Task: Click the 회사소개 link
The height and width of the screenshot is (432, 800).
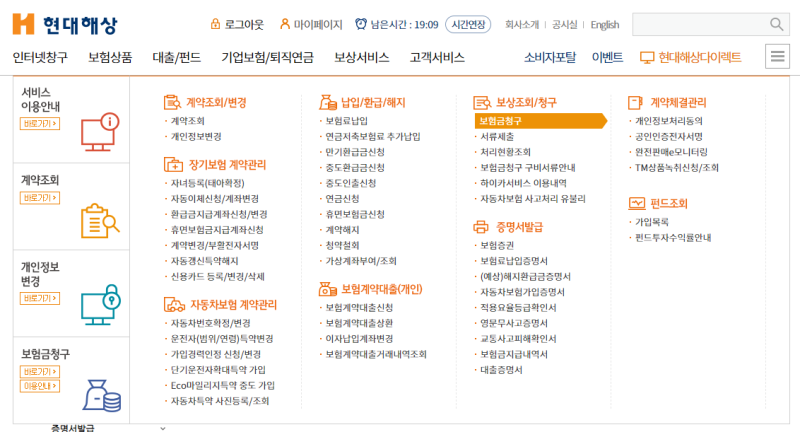Action: point(522,24)
